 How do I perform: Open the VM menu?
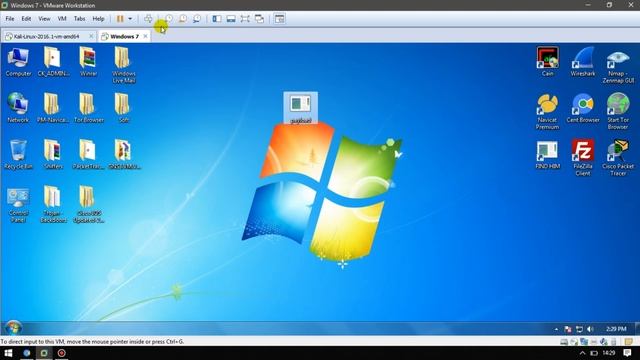coord(62,19)
